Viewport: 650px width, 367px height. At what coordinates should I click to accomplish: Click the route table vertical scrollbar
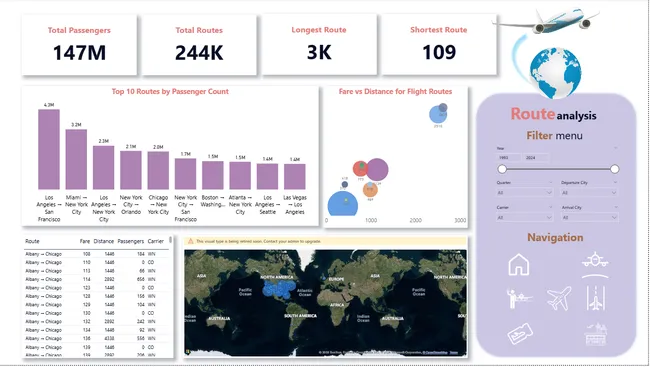(x=170, y=240)
